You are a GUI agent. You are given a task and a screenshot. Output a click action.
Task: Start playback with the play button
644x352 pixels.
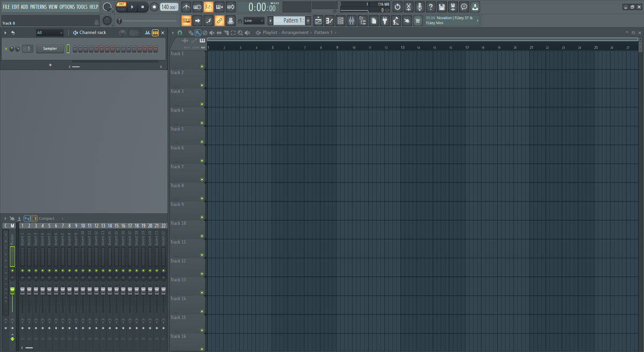click(x=133, y=7)
